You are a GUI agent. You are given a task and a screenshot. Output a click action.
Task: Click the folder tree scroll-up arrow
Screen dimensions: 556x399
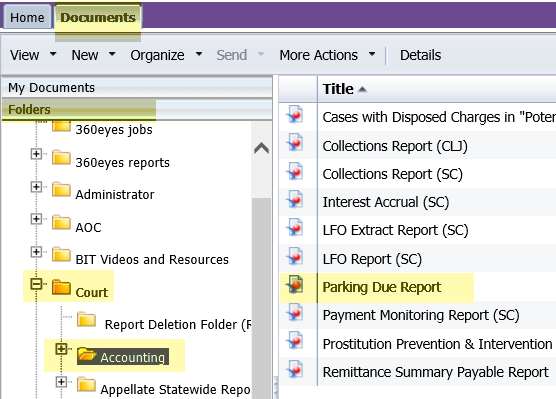(x=261, y=148)
